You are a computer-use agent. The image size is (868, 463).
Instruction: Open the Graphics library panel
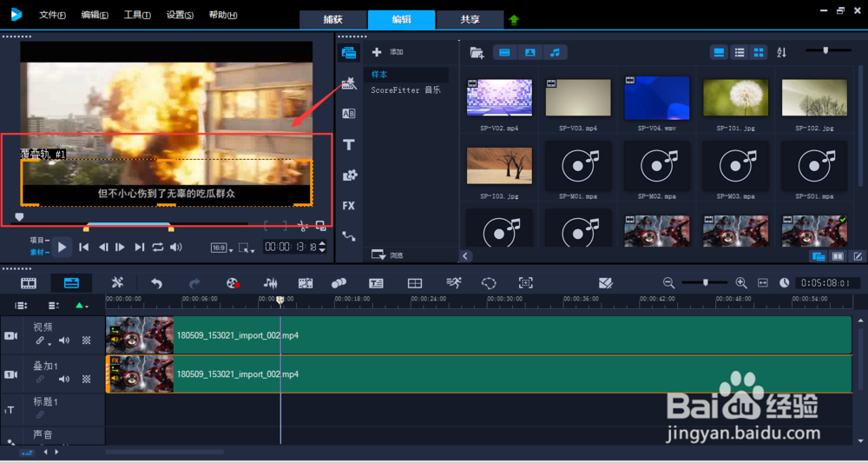pyautogui.click(x=349, y=175)
